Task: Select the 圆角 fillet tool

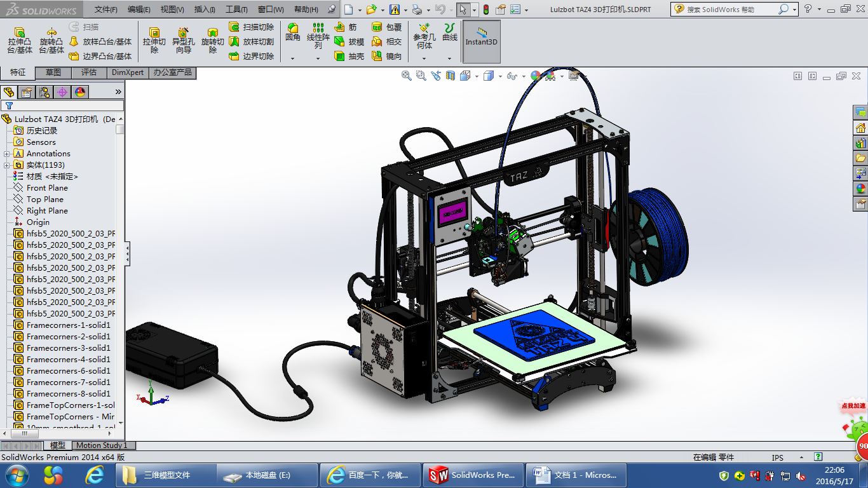Action: (x=292, y=32)
